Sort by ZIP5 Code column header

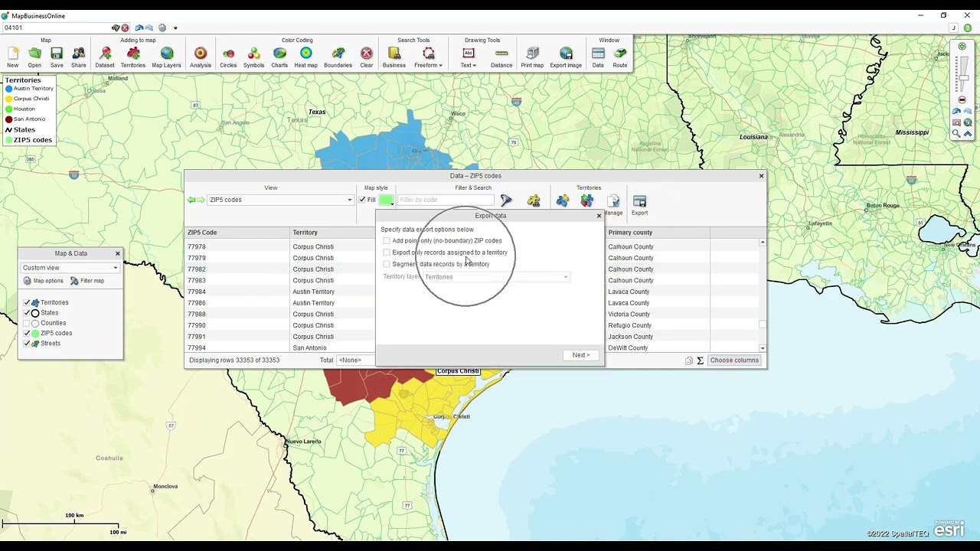(237, 233)
